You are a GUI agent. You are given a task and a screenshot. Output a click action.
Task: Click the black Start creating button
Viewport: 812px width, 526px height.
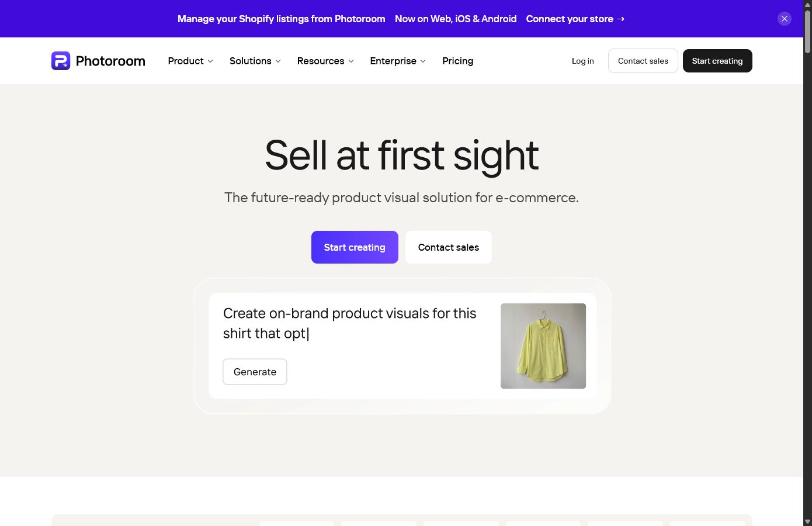click(x=717, y=61)
